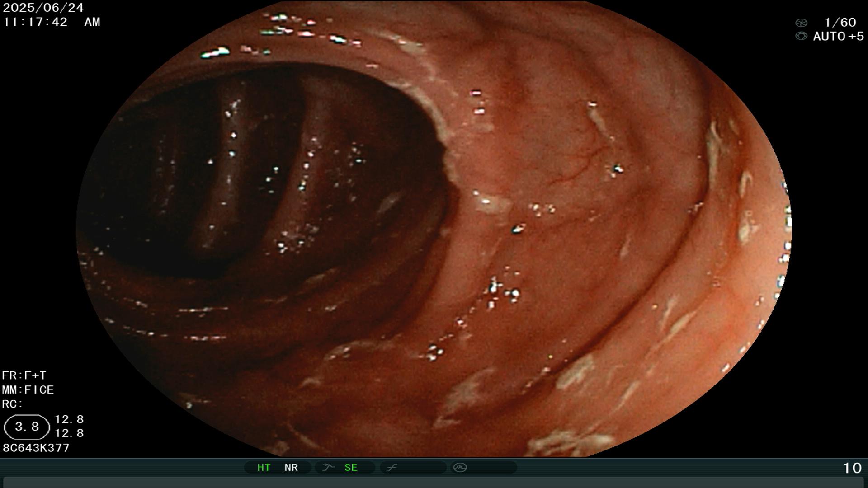This screenshot has height=488, width=868.
Task: Click the endoscopic image view
Action: tap(434, 228)
